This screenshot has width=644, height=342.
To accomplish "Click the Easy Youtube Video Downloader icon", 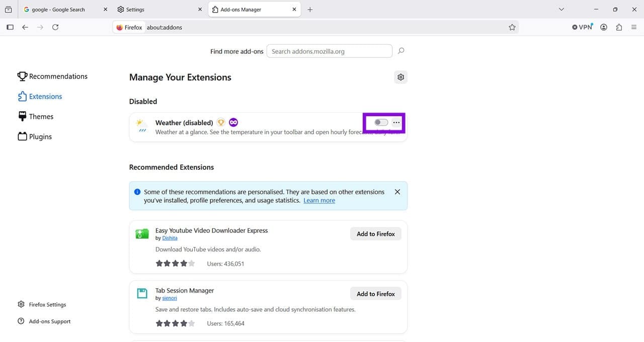I will pos(142,234).
